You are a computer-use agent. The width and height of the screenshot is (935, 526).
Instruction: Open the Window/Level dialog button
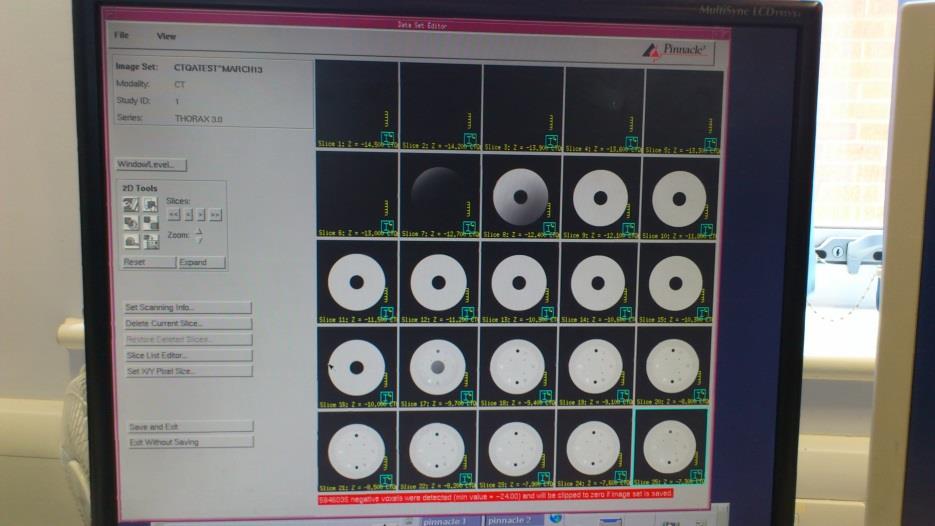coord(151,165)
